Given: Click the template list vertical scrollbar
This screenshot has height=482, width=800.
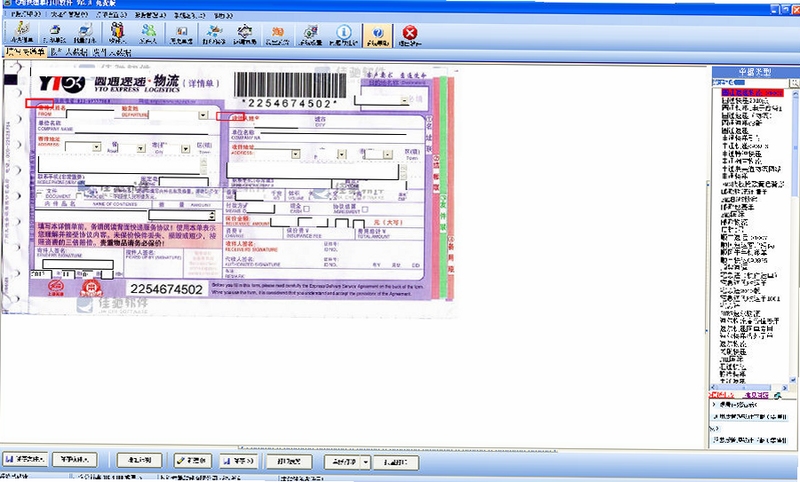Looking at the screenshot, I should pyautogui.click(x=794, y=237).
